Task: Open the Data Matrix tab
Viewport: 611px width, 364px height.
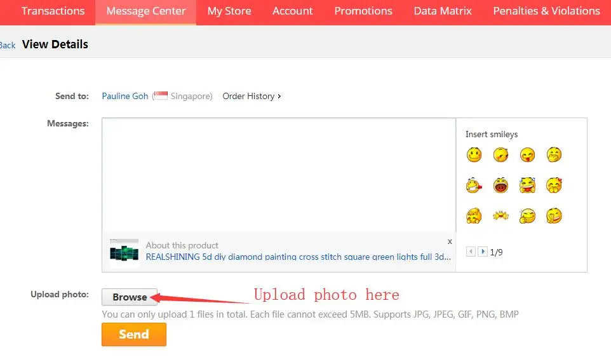Action: tap(443, 11)
